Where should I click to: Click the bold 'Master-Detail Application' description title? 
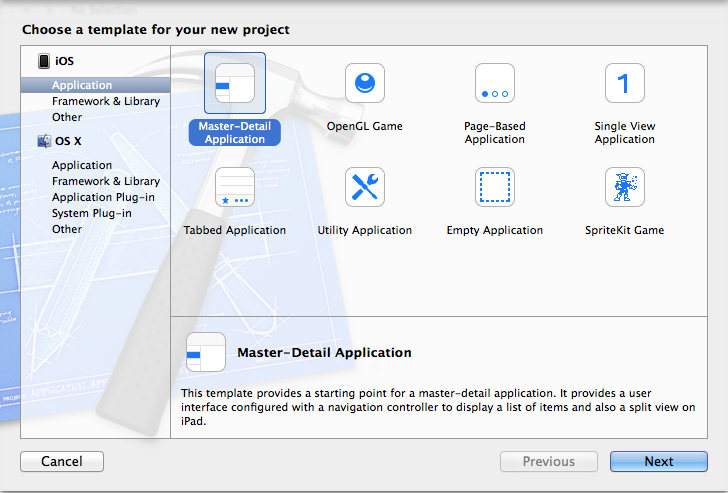(324, 353)
